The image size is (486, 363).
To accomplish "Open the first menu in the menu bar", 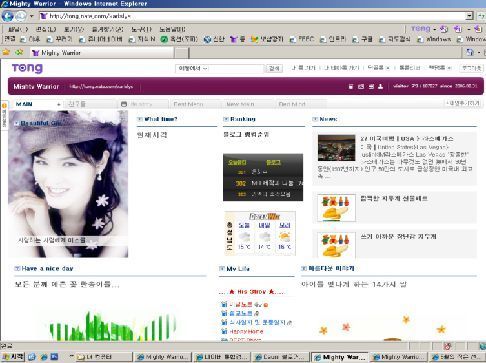I will coord(18,29).
